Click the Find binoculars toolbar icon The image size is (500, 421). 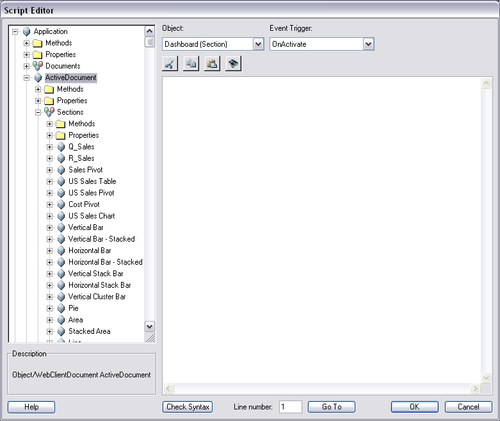point(233,63)
